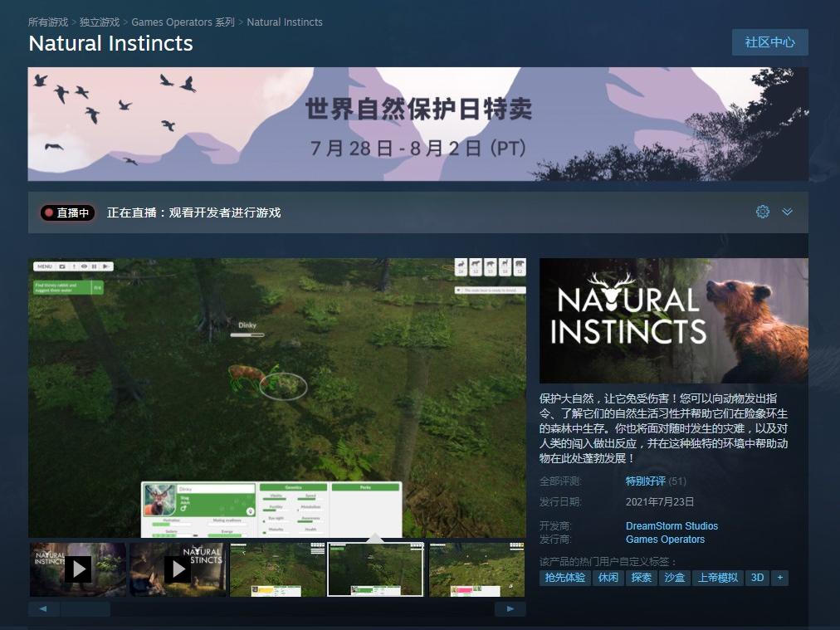840x630 pixels.
Task: Click the thumbnail strip scrollbar handle
Action: [85, 608]
